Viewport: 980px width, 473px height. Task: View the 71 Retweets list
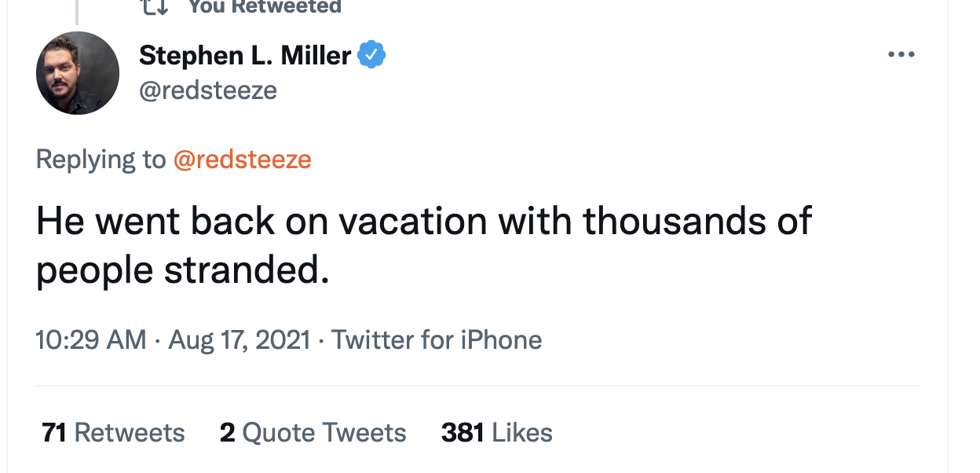(113, 433)
